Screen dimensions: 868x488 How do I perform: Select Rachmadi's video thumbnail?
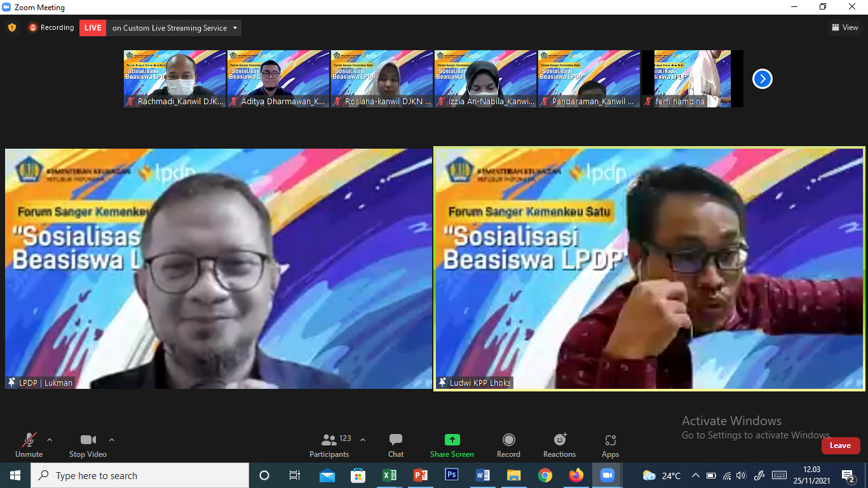click(x=175, y=79)
